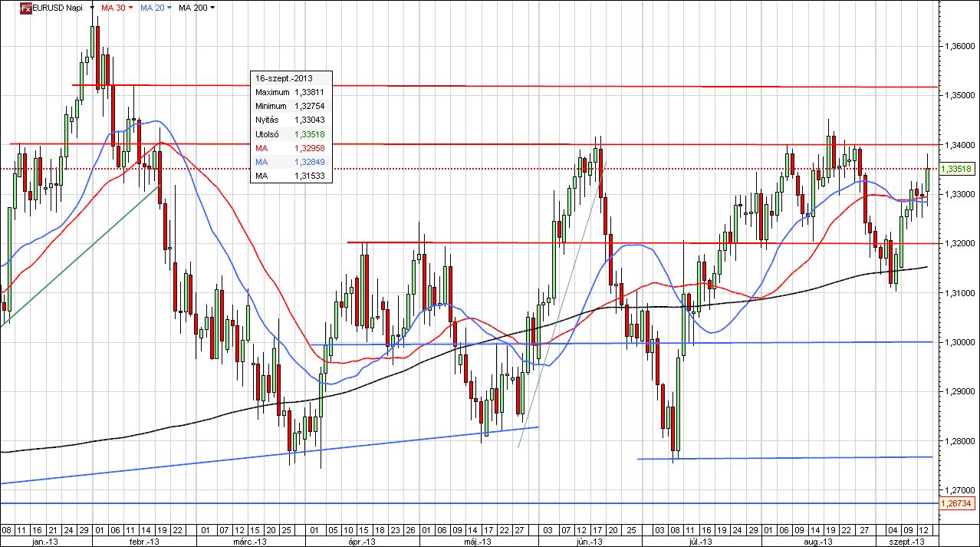The width and height of the screenshot is (980, 547).
Task: Click the Maximum 1,33811 value
Action: pos(310,92)
